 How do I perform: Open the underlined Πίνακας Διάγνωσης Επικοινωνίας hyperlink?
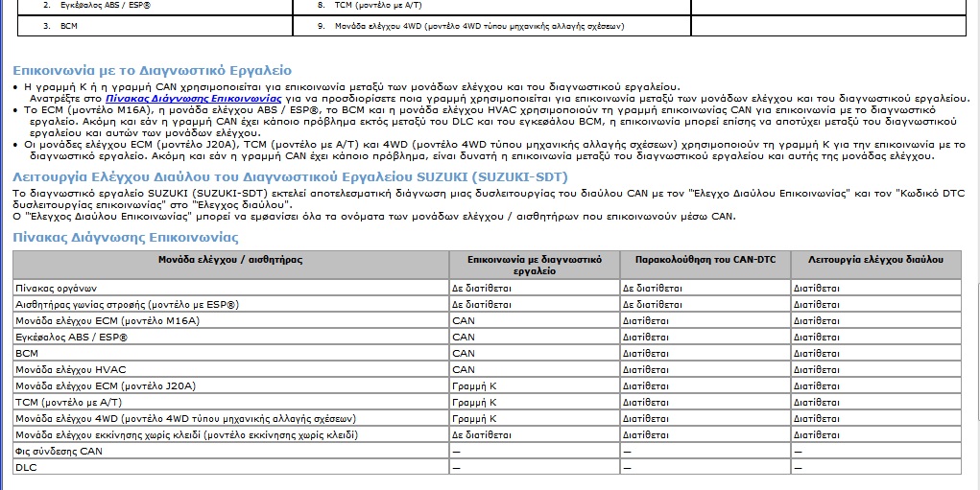193,99
